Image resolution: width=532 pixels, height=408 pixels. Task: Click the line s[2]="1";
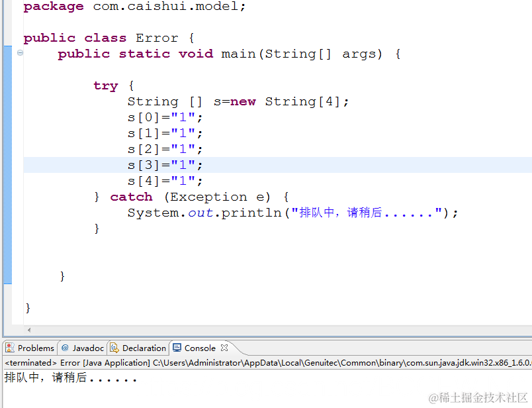(165, 149)
